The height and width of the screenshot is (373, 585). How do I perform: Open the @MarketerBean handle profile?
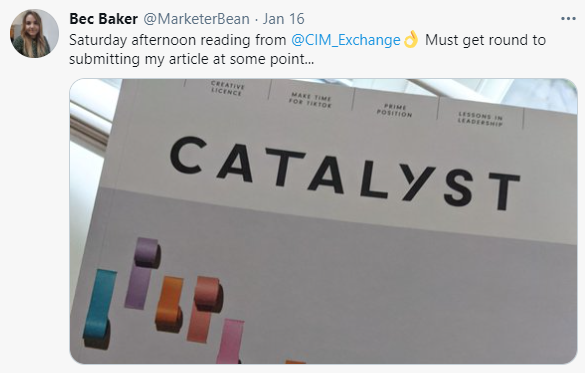(x=197, y=19)
